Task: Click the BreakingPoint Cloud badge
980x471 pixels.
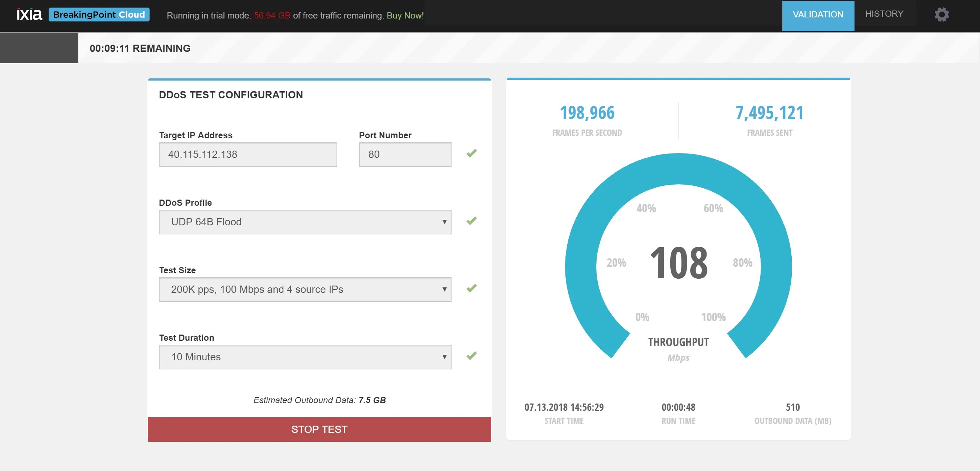Action: (x=99, y=15)
